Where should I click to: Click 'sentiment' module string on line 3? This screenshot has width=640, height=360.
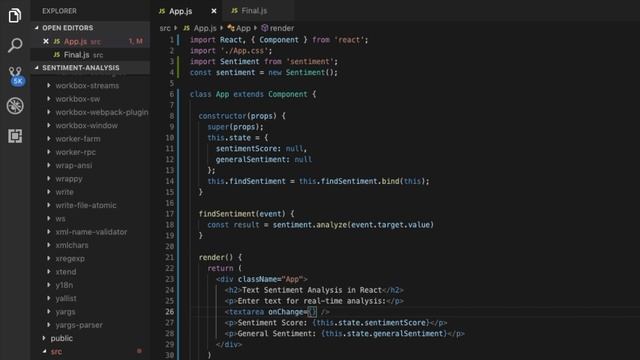pyautogui.click(x=310, y=62)
